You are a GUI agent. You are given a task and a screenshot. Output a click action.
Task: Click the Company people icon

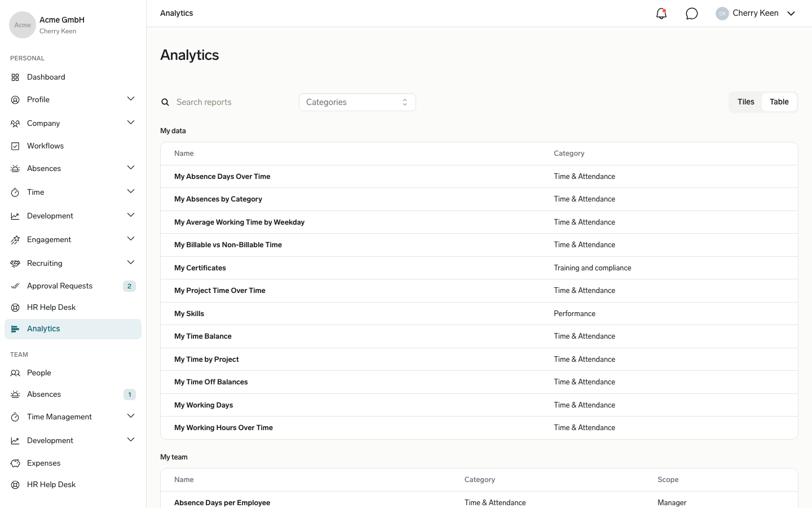coord(15,124)
